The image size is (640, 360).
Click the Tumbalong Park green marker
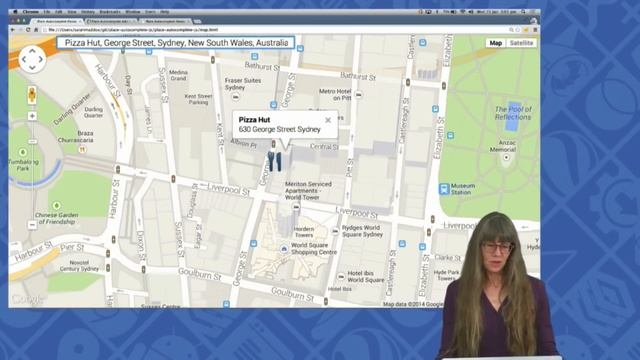(23, 152)
